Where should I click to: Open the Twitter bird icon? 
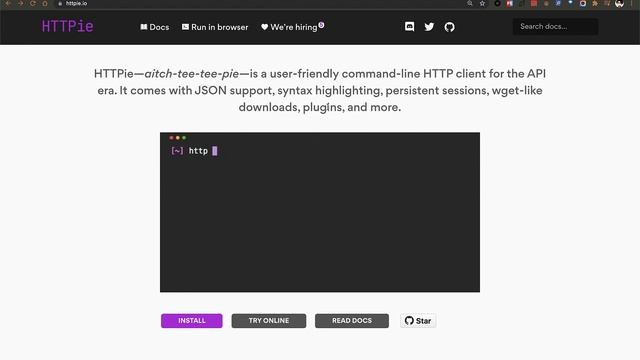pos(429,27)
